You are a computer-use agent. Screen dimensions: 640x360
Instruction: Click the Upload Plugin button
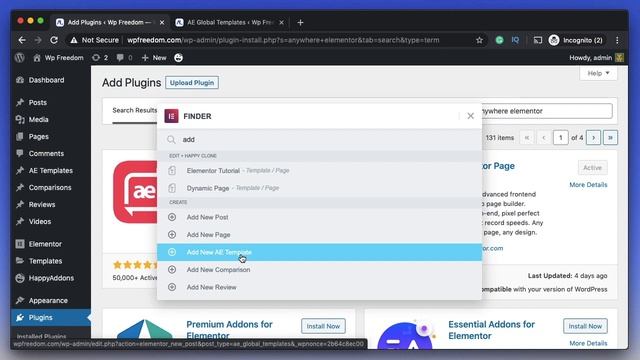click(192, 83)
